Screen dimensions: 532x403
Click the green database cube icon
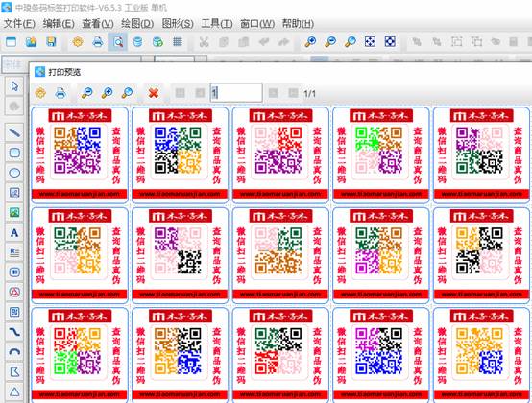pyautogui.click(x=157, y=42)
